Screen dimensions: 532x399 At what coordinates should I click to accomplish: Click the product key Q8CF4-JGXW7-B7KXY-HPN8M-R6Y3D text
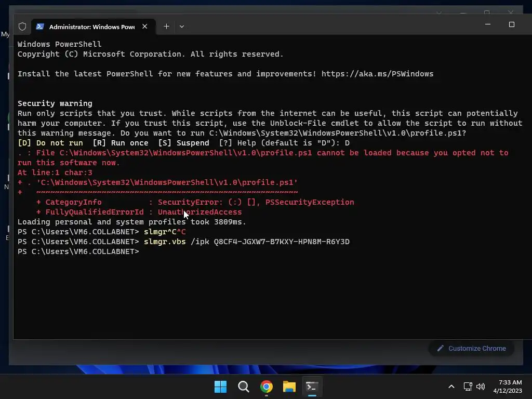[x=282, y=242]
